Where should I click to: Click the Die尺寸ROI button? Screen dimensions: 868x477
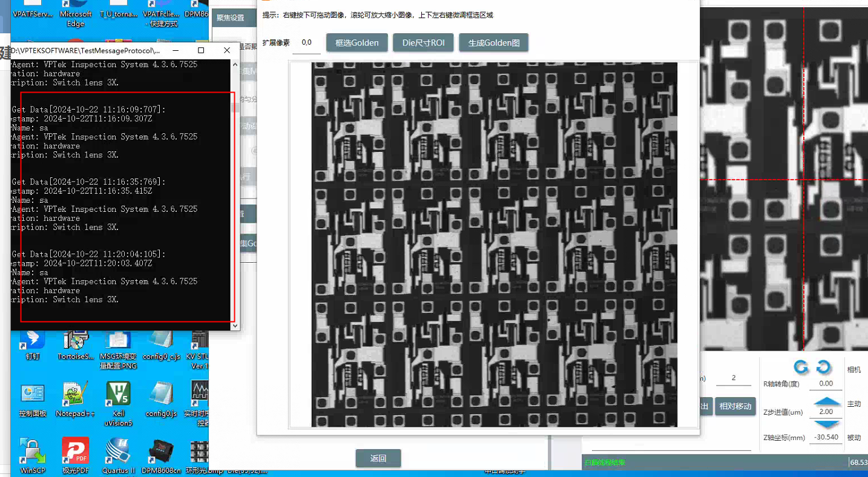tap(423, 43)
